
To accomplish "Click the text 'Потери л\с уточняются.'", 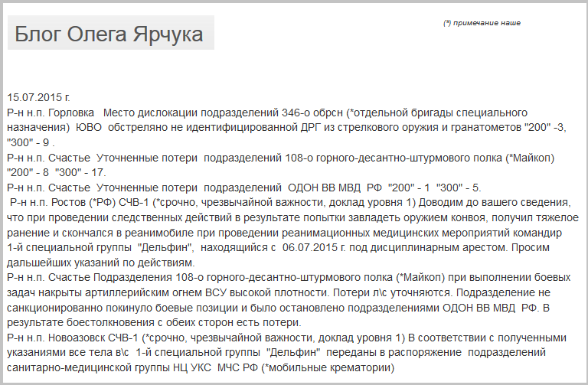I will 392,292.
